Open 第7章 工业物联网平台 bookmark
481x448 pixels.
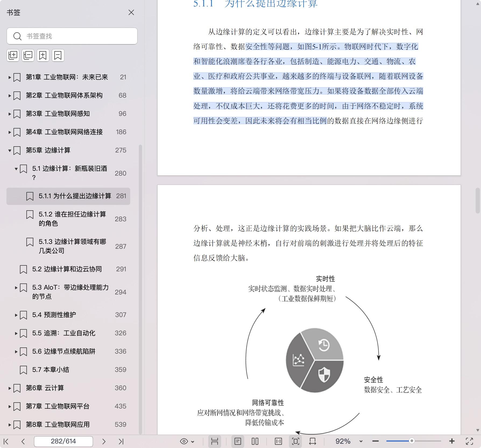click(x=58, y=406)
